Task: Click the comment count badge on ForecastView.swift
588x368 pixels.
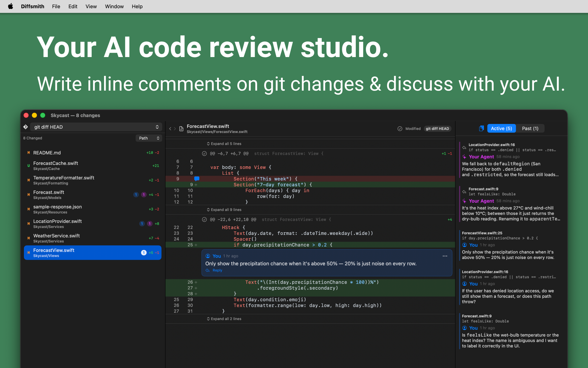Action: click(x=144, y=253)
